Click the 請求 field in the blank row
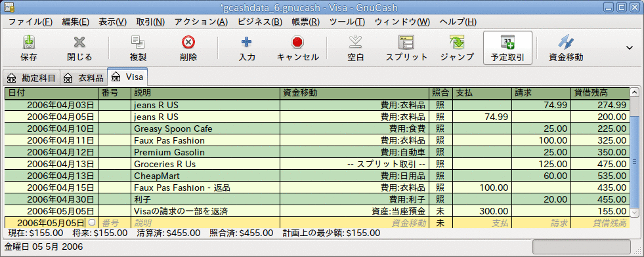The width and height of the screenshot is (644, 257). click(x=542, y=223)
